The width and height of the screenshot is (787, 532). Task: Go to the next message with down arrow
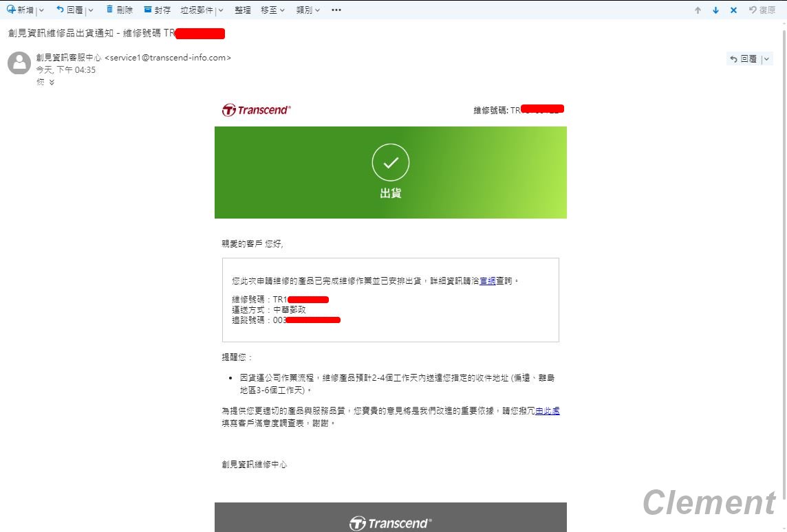click(x=715, y=10)
